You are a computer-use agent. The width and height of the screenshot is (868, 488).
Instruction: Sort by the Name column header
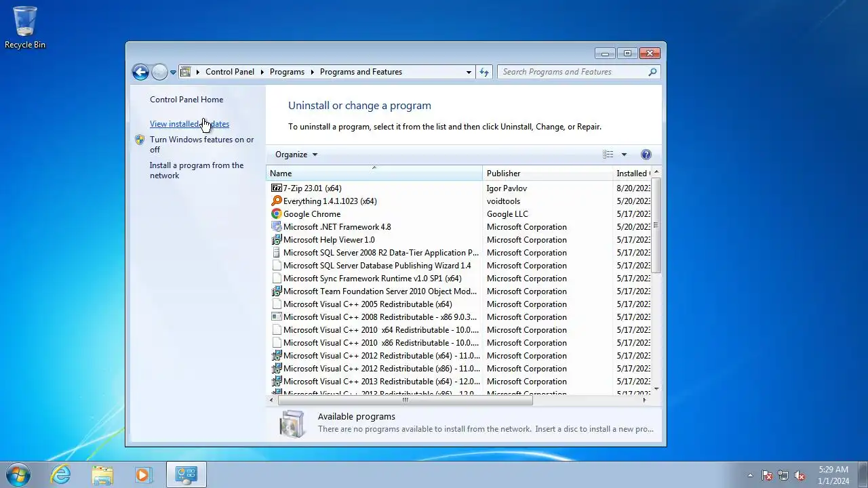374,173
